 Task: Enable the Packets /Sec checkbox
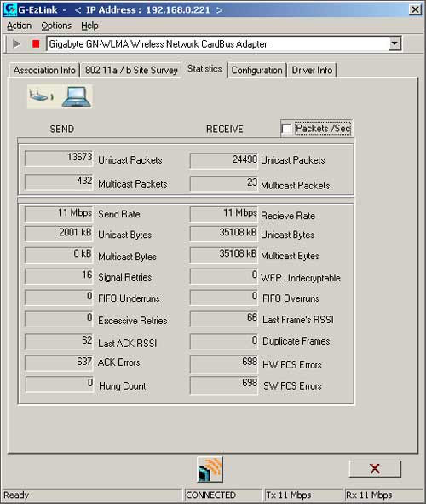(286, 129)
